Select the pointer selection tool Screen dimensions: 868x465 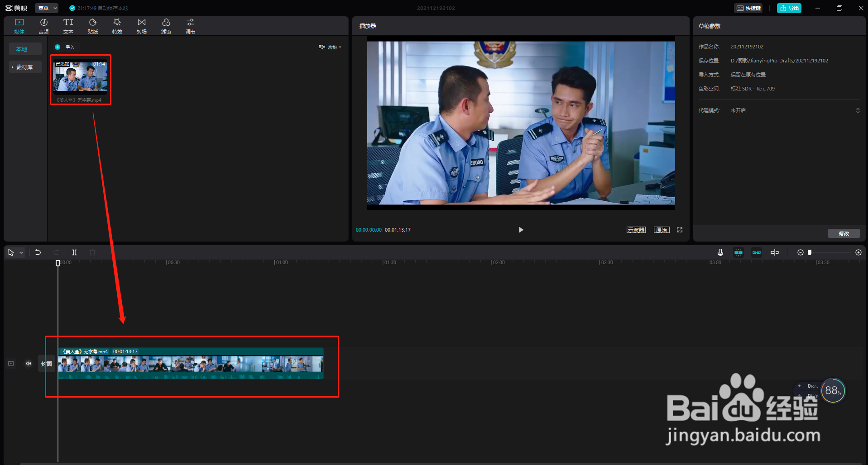(11, 252)
